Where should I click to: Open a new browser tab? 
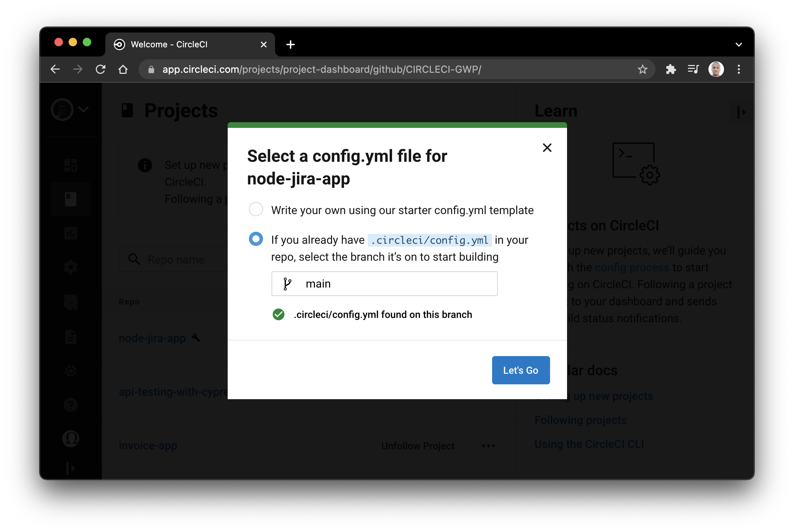click(291, 45)
